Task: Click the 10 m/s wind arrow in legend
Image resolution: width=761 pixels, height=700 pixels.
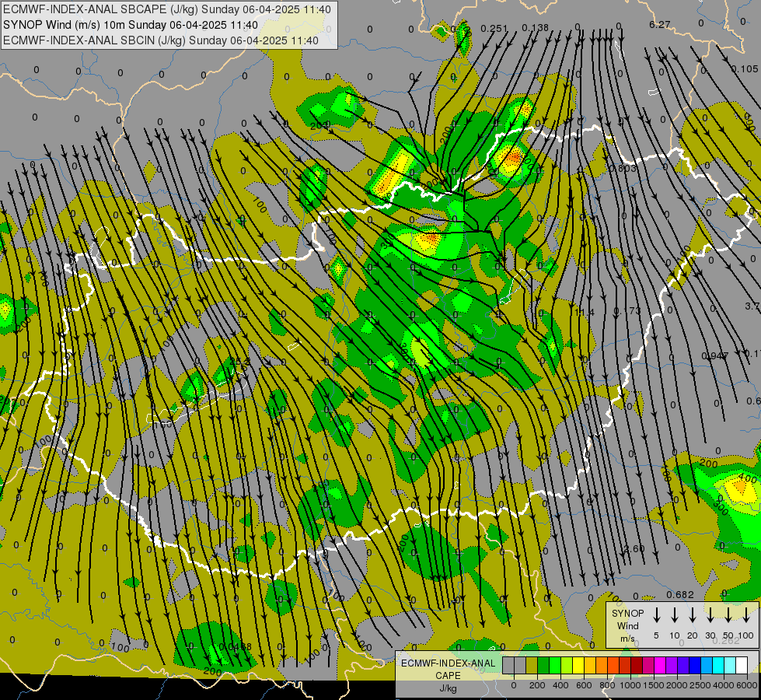Action: [674, 614]
